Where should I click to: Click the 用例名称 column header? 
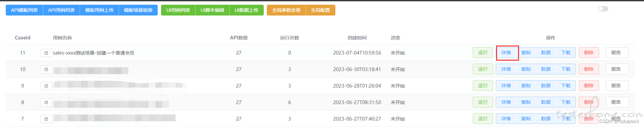click(x=62, y=38)
